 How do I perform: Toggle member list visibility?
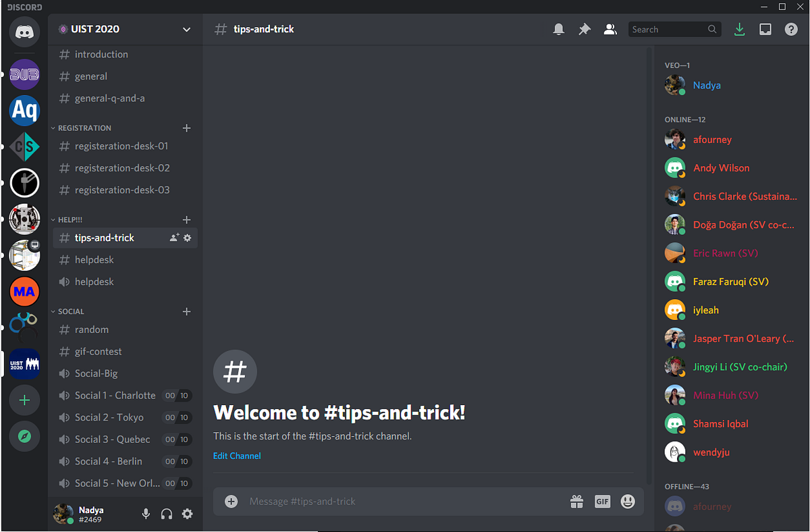(610, 30)
